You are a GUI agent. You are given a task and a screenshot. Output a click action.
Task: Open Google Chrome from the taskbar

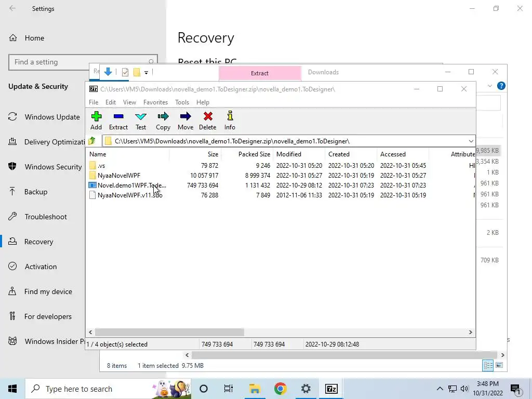point(280,389)
